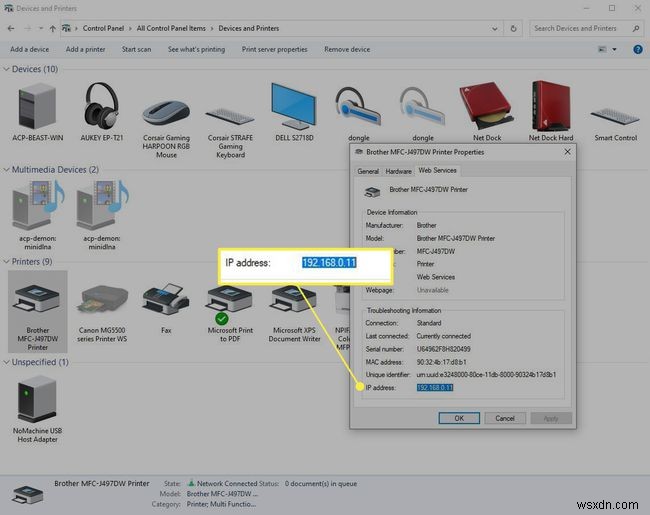Select the AUKEY EP-T21 headphones icon

(x=102, y=104)
